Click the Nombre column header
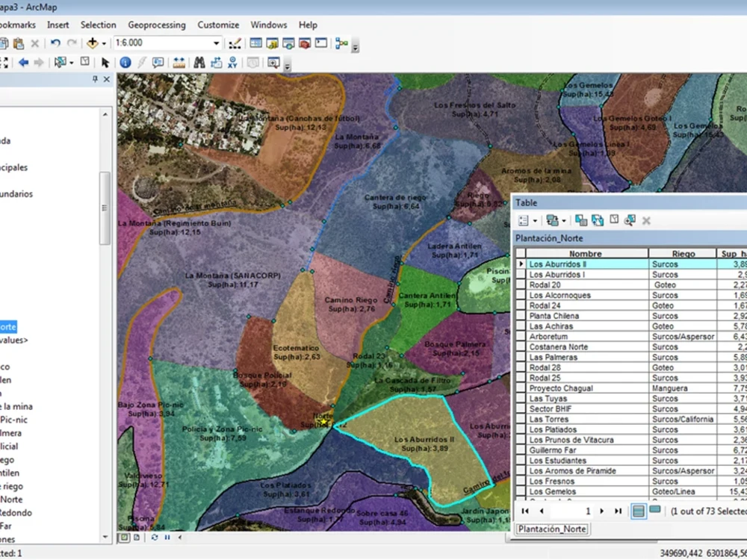 pyautogui.click(x=585, y=254)
